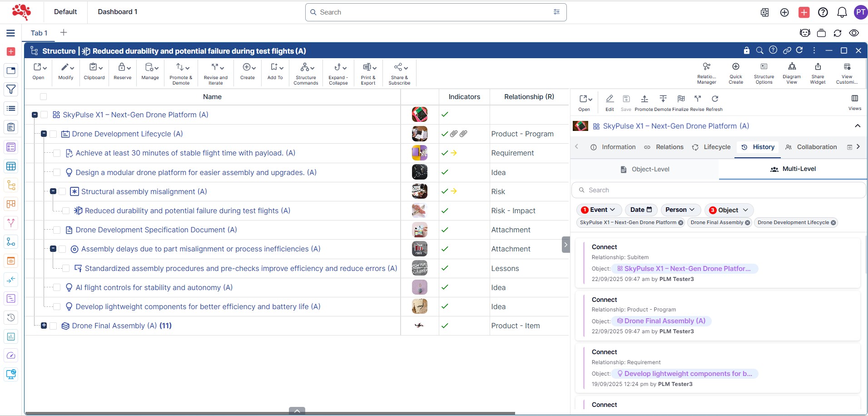This screenshot has height=416, width=868.
Task: Click the history Search field
Action: point(718,190)
